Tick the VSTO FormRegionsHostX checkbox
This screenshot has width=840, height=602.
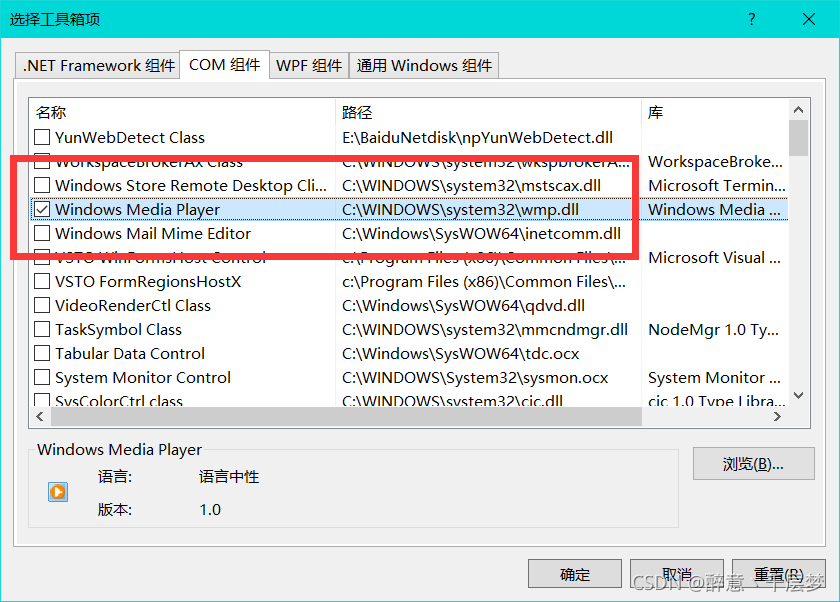click(x=42, y=281)
